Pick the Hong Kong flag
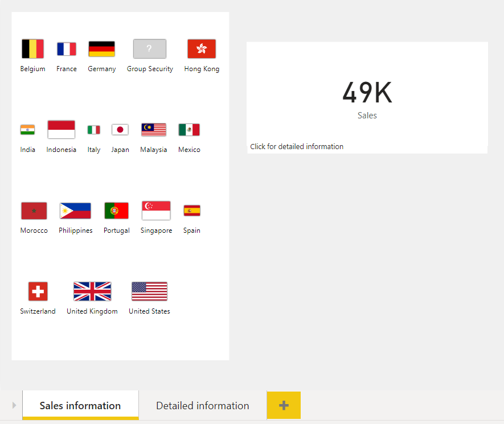The height and width of the screenshot is (424, 504). (x=202, y=49)
